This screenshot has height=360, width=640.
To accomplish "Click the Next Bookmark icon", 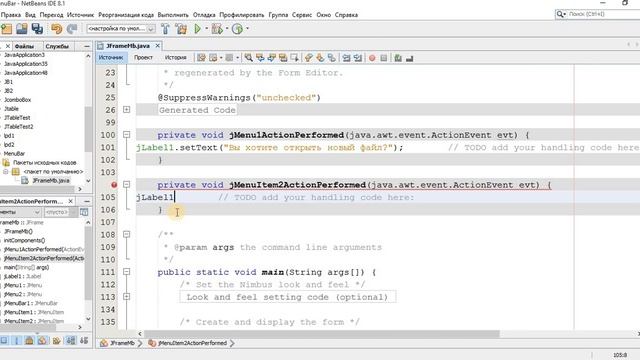I will click(x=320, y=58).
